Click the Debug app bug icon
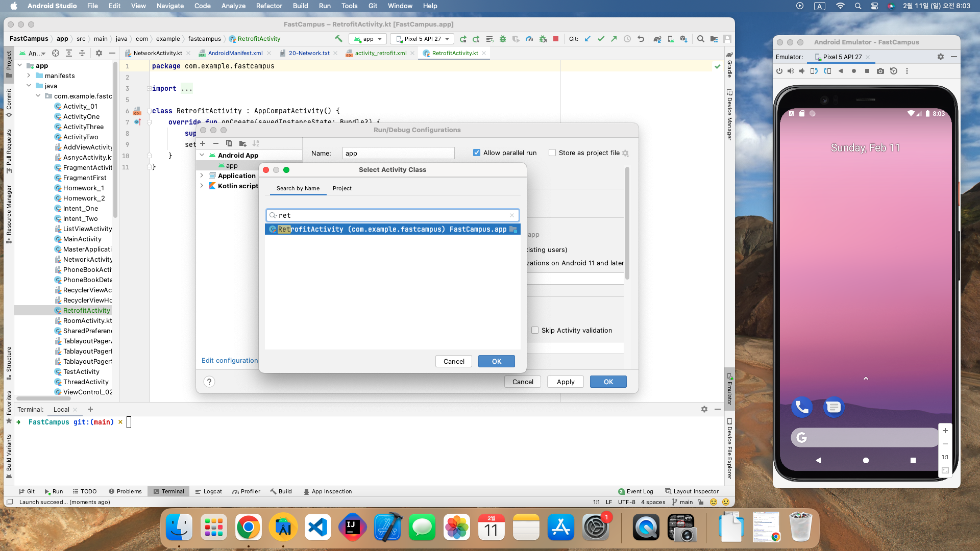Image resolution: width=980 pixels, height=551 pixels. tap(503, 39)
